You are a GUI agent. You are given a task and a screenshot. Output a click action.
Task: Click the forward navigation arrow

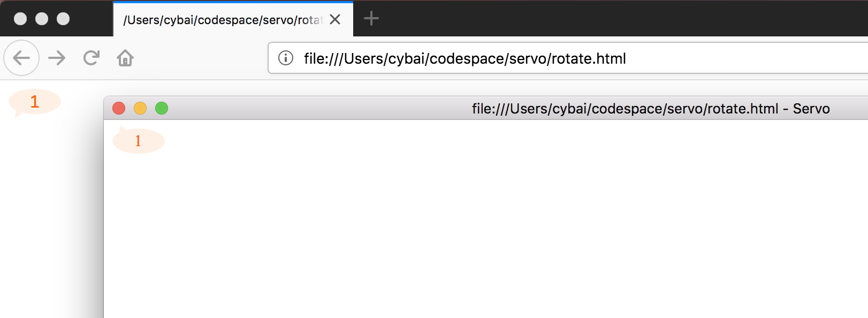click(56, 58)
